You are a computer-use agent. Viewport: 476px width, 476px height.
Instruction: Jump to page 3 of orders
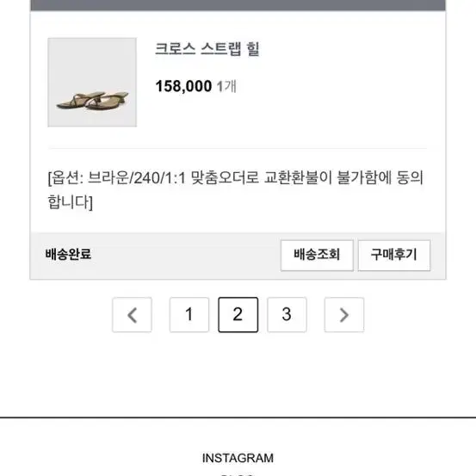(x=287, y=315)
